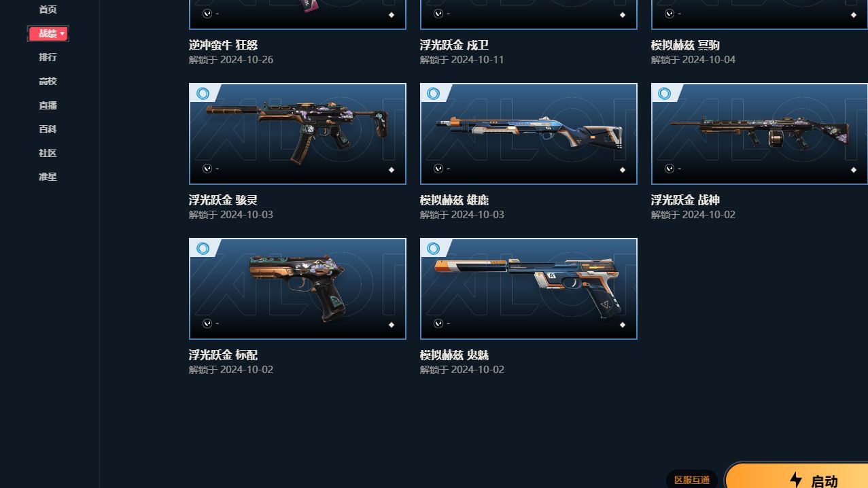
Task: Select the 准星 sidebar item
Action: point(48,177)
